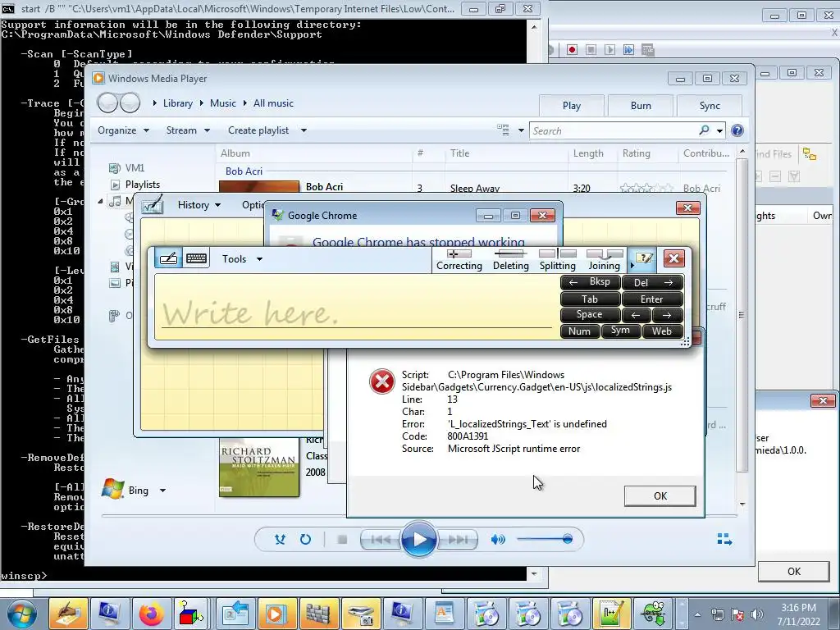Viewport: 840px width, 630px height.
Task: Open the Bing media guide dropdown
Action: pyautogui.click(x=162, y=491)
